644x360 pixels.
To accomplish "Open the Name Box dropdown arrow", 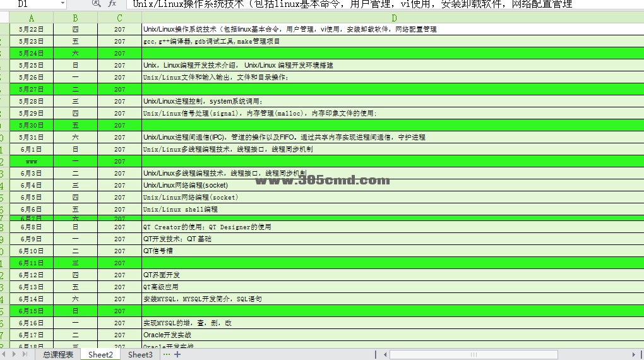I will (63, 4).
